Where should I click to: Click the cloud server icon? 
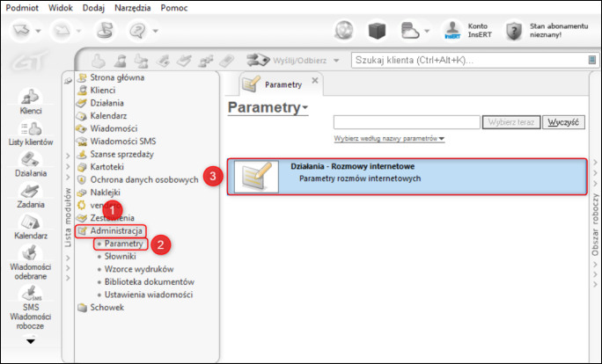click(409, 31)
